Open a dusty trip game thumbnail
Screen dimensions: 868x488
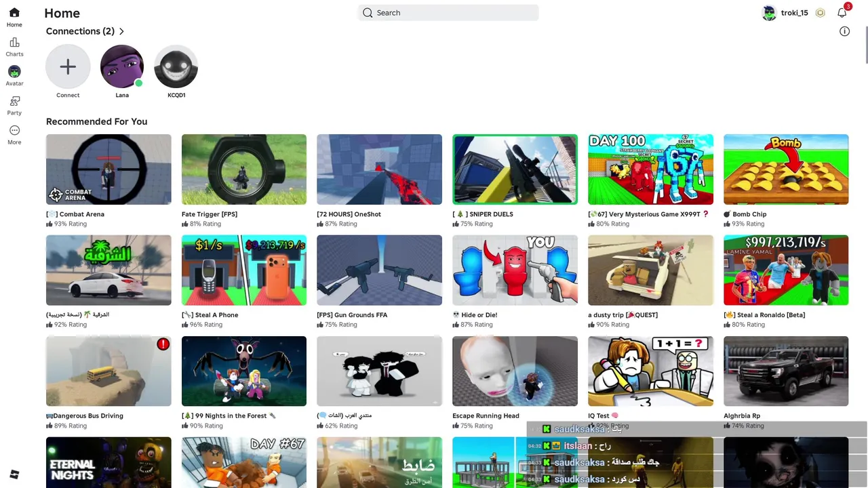650,270
